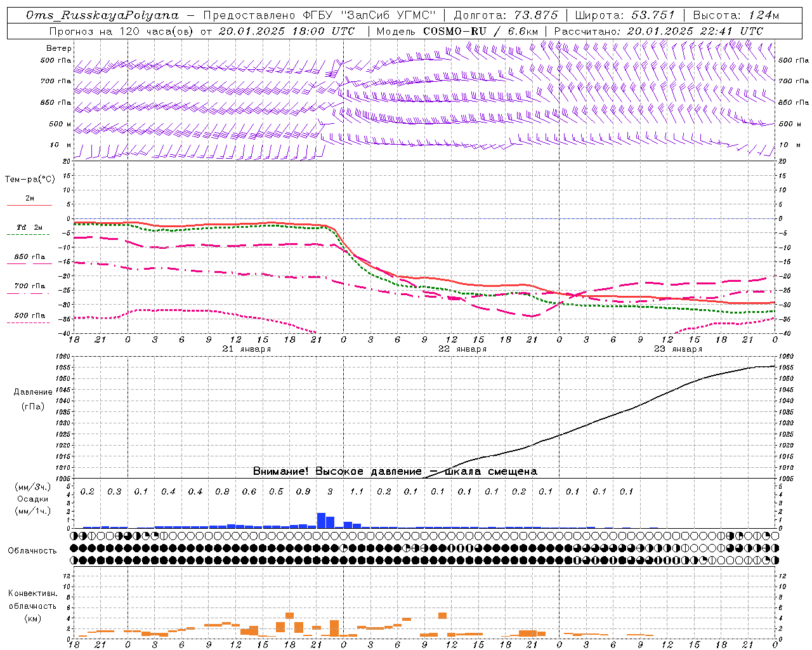Viewport: 812px width, 650px height.
Task: Click the station title Oms_RusskayaPolyana
Action: click(x=102, y=15)
